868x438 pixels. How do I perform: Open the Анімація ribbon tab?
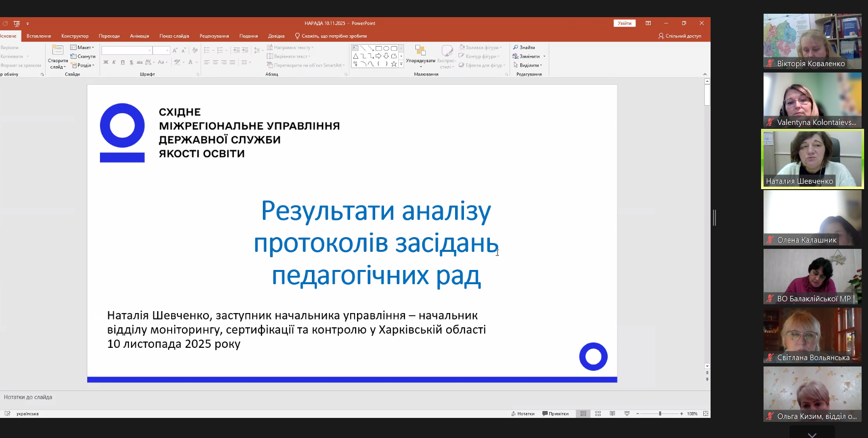coord(139,36)
